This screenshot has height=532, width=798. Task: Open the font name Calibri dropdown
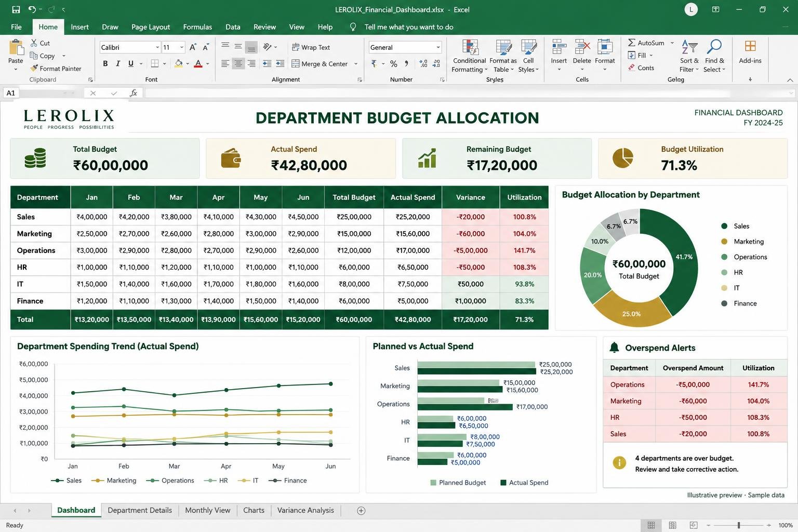pos(157,47)
